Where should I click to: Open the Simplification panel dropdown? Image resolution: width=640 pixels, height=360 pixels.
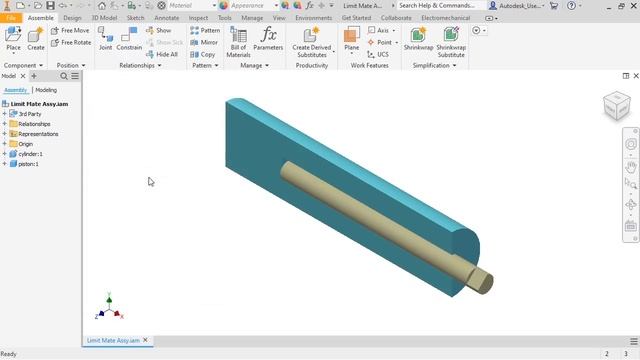click(x=434, y=65)
